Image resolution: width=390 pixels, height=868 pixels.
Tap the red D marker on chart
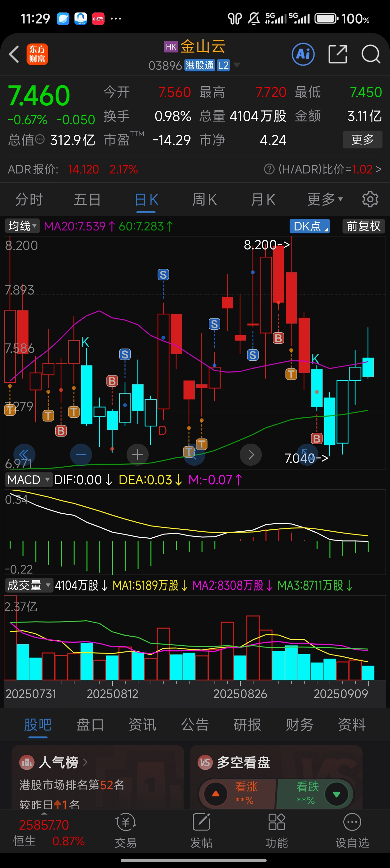(162, 430)
